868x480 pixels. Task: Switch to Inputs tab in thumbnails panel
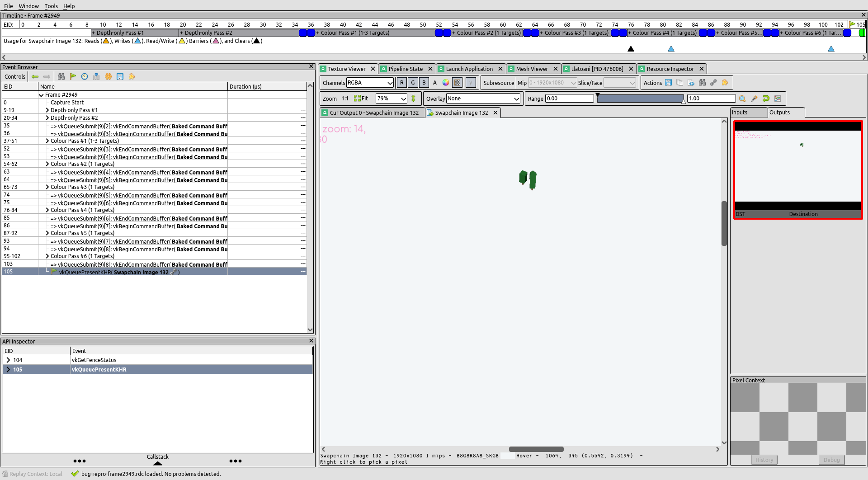coord(749,113)
